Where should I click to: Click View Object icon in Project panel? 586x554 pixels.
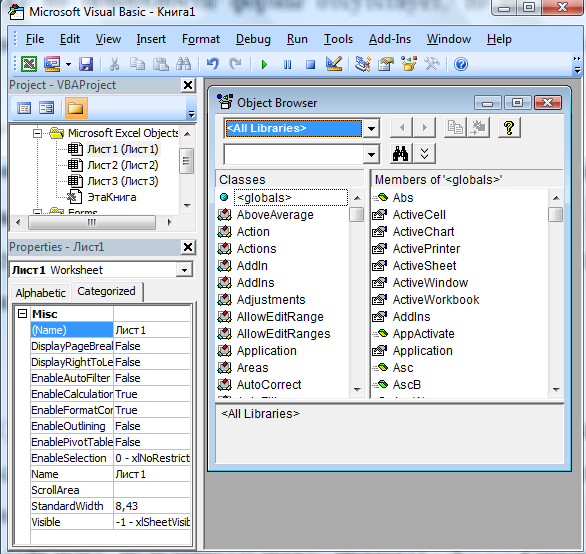tap(47, 108)
